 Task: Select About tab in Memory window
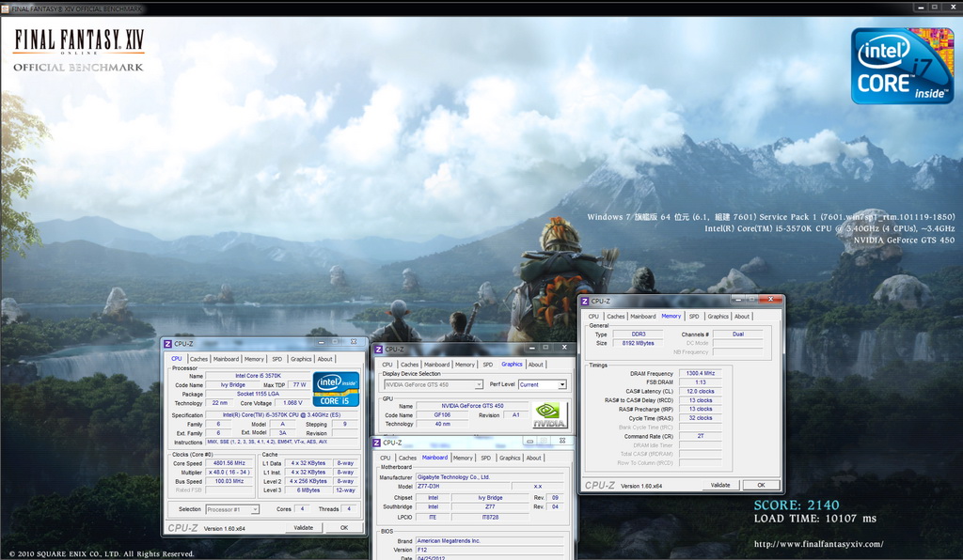(x=742, y=317)
